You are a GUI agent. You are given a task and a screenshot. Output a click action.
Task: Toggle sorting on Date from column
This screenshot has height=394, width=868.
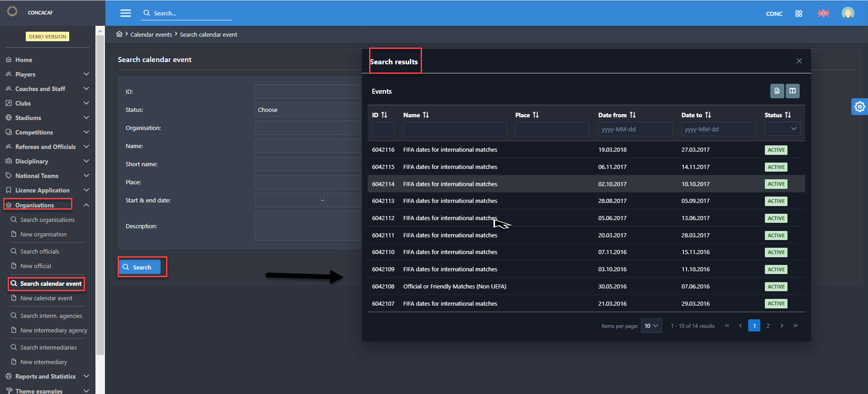(x=632, y=115)
